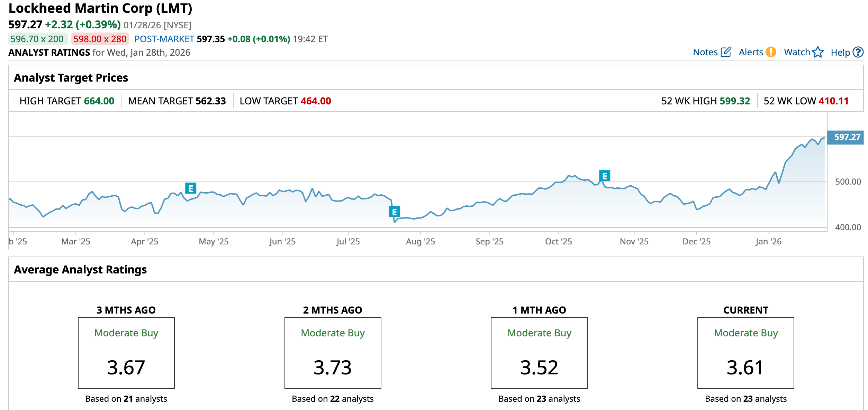Click the earnings E marker near Nov '25
Screen dimensions: 868x410
(604, 176)
